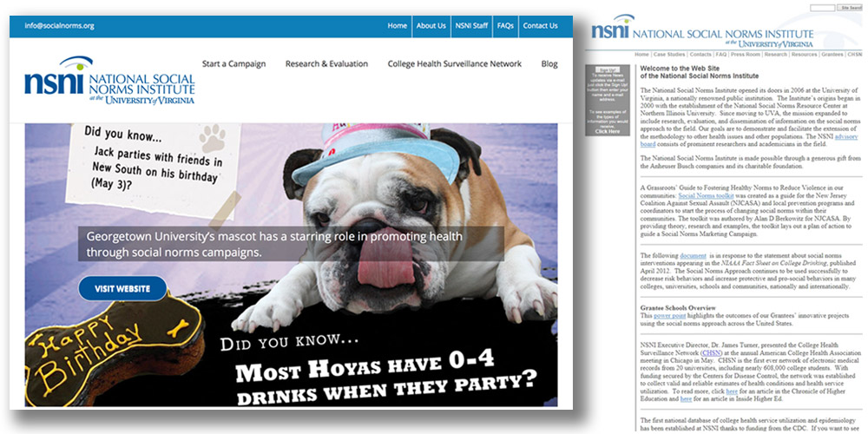The image size is (868, 434).
Task: Go to the Blog
Action: pos(549,63)
